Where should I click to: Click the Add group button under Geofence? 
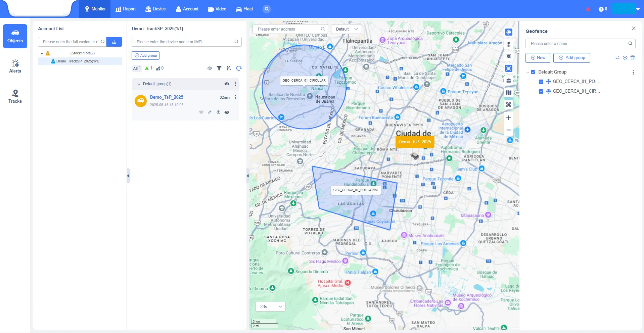click(571, 58)
